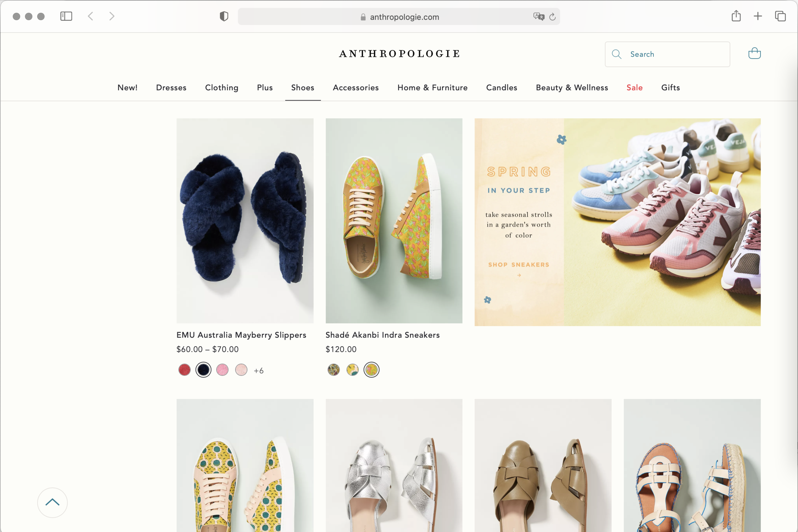
Task: Click the page reload icon
Action: coord(552,17)
